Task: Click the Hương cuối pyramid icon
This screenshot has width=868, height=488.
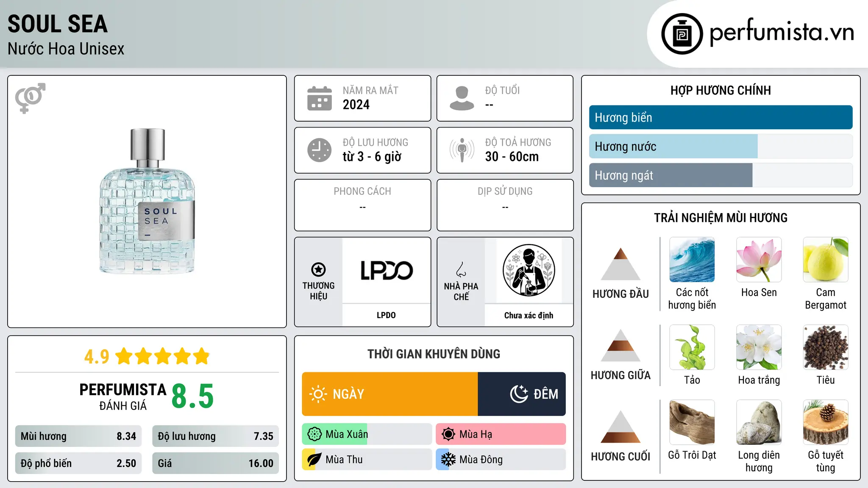Action: 620,427
